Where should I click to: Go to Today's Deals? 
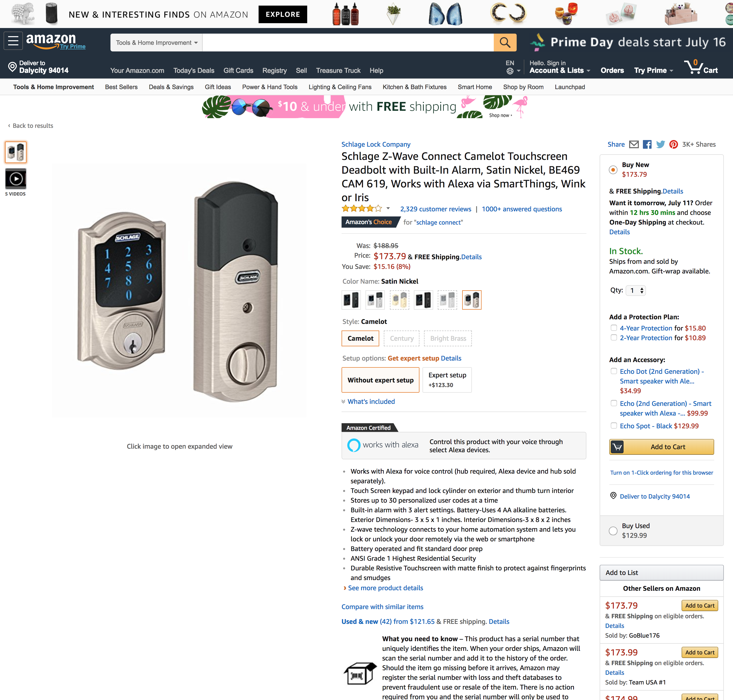click(x=194, y=71)
